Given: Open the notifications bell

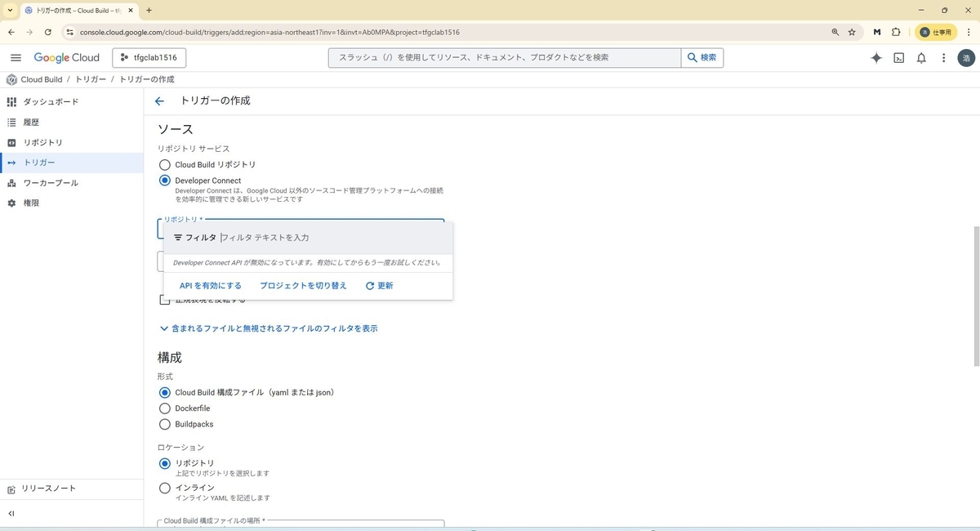Looking at the screenshot, I should [x=921, y=58].
